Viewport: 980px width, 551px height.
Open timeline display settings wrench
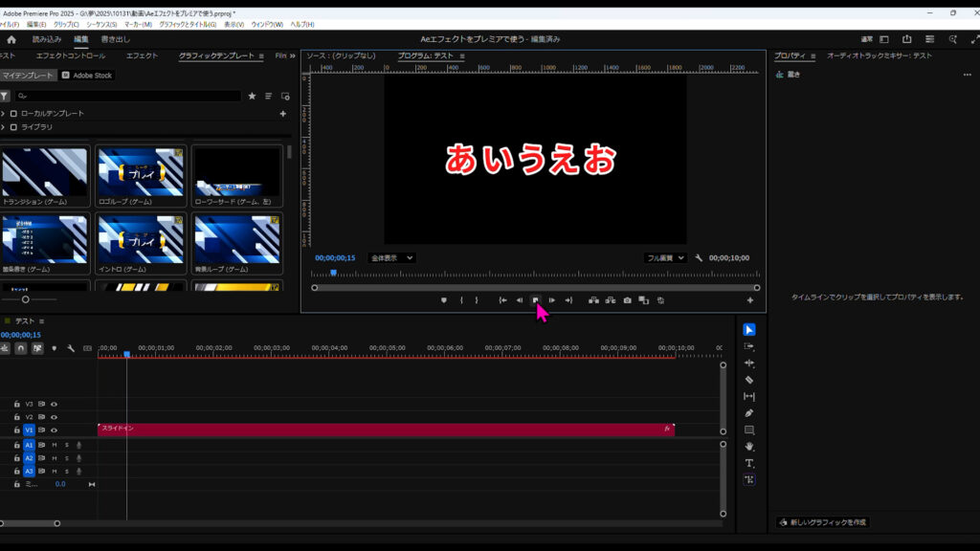(x=71, y=348)
